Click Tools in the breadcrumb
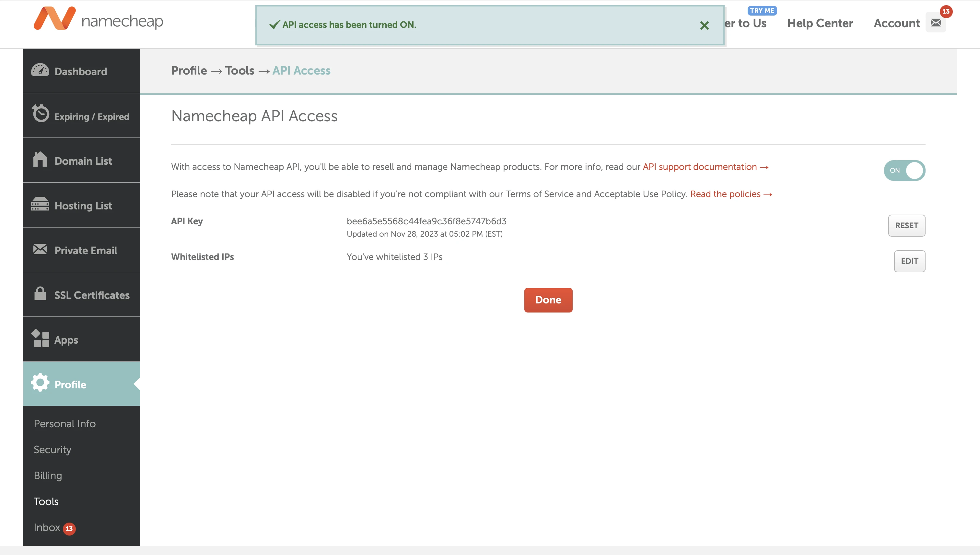The width and height of the screenshot is (980, 555). coord(240,71)
